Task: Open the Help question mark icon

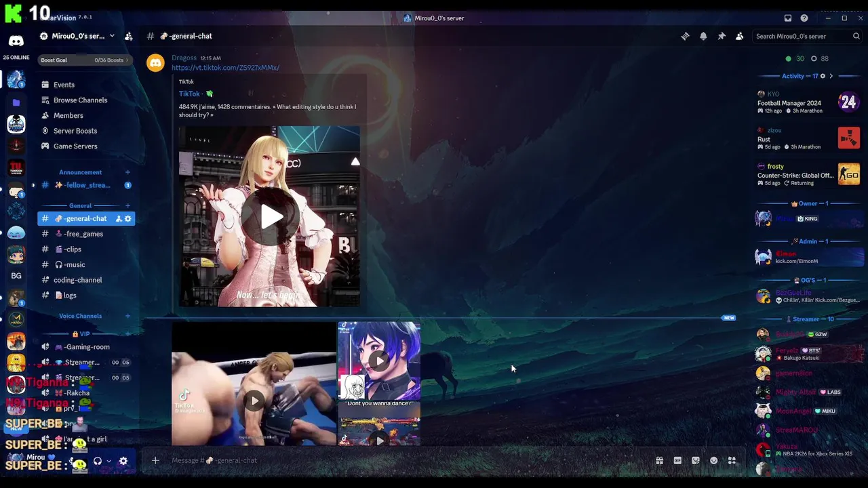Action: pos(804,18)
